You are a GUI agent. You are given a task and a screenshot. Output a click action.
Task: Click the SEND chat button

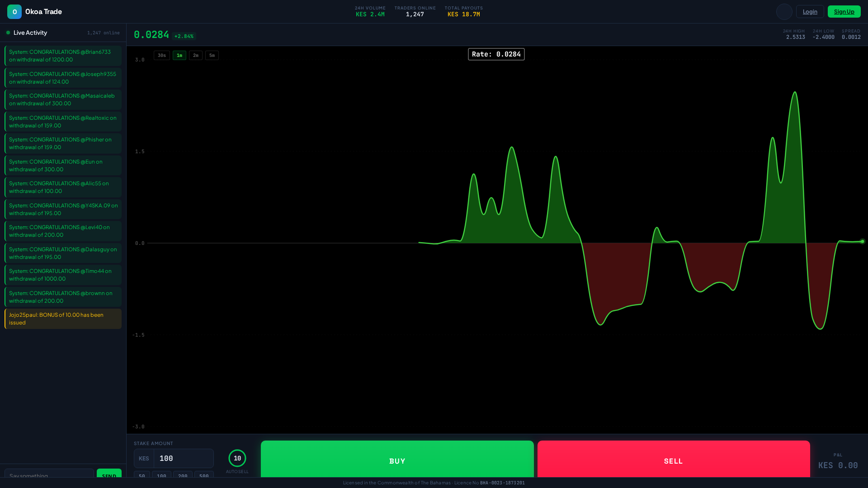(x=109, y=473)
